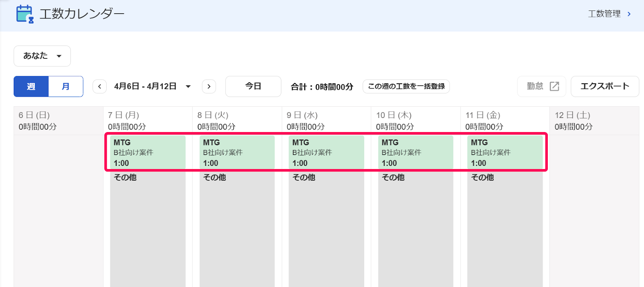Open the 工数管理 link
Image resolution: width=644 pixels, height=287 pixels.
pos(604,14)
